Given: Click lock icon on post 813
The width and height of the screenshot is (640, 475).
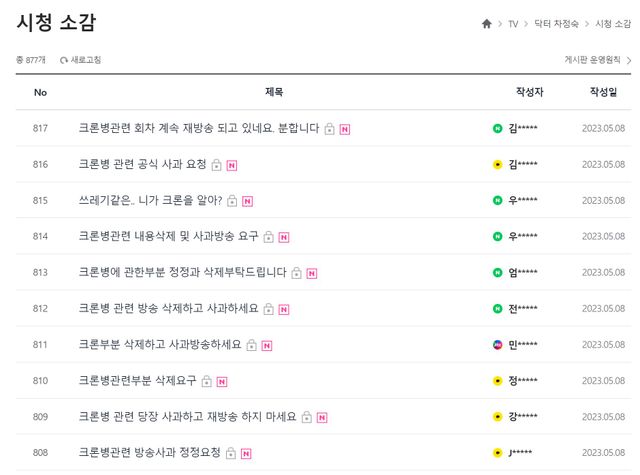Looking at the screenshot, I should (x=296, y=273).
